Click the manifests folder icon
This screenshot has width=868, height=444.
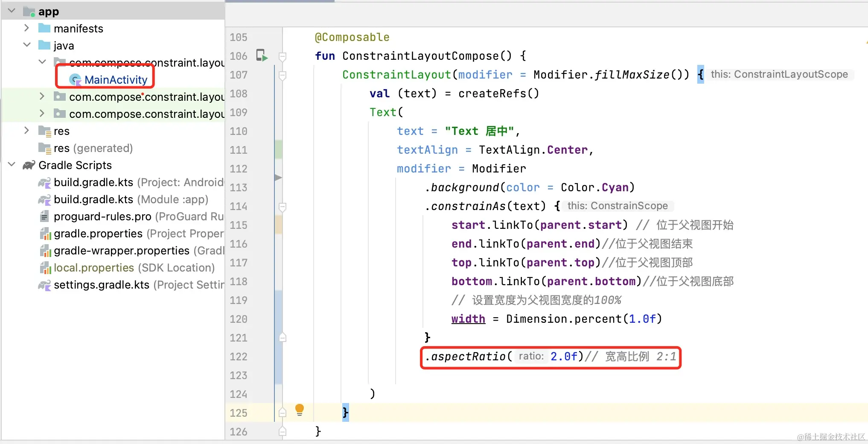pyautogui.click(x=44, y=28)
